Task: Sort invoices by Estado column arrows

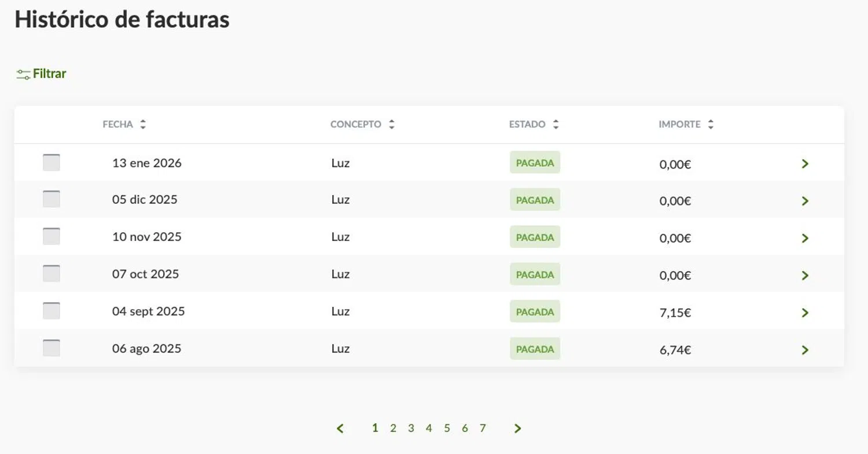Action: (x=556, y=125)
